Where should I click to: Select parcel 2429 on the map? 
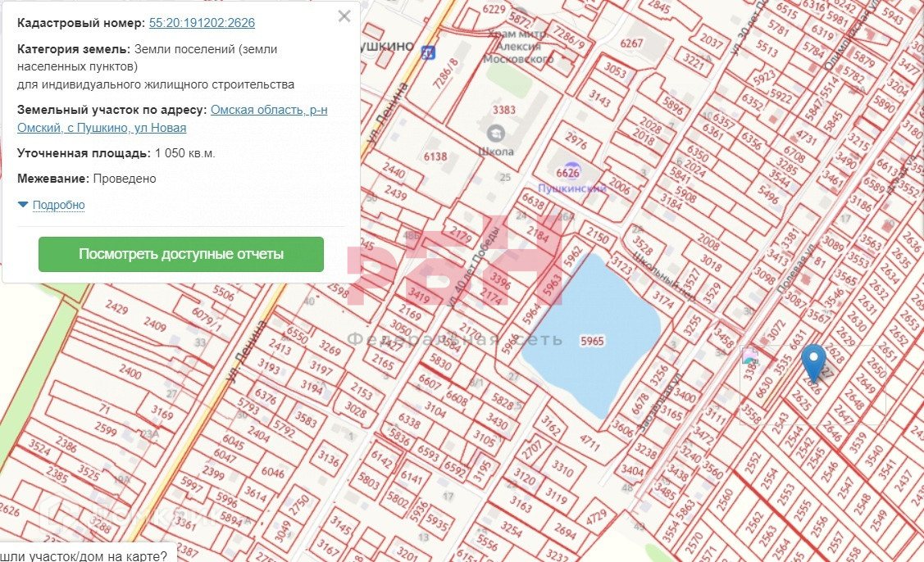coord(116,306)
